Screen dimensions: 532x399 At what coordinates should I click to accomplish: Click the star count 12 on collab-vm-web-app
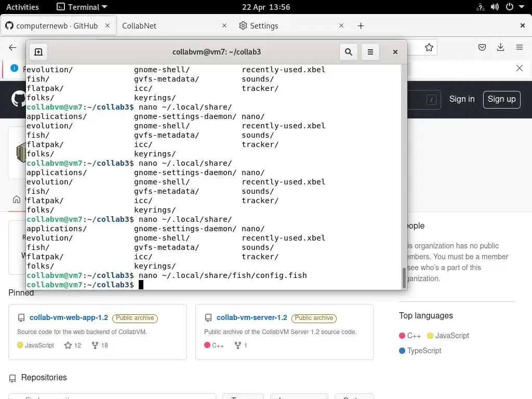[73, 345]
